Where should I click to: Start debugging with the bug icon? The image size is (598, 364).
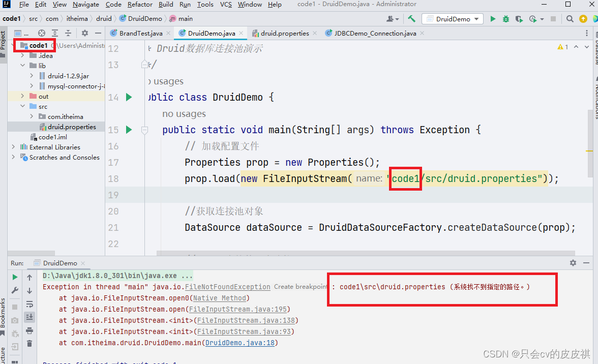505,18
